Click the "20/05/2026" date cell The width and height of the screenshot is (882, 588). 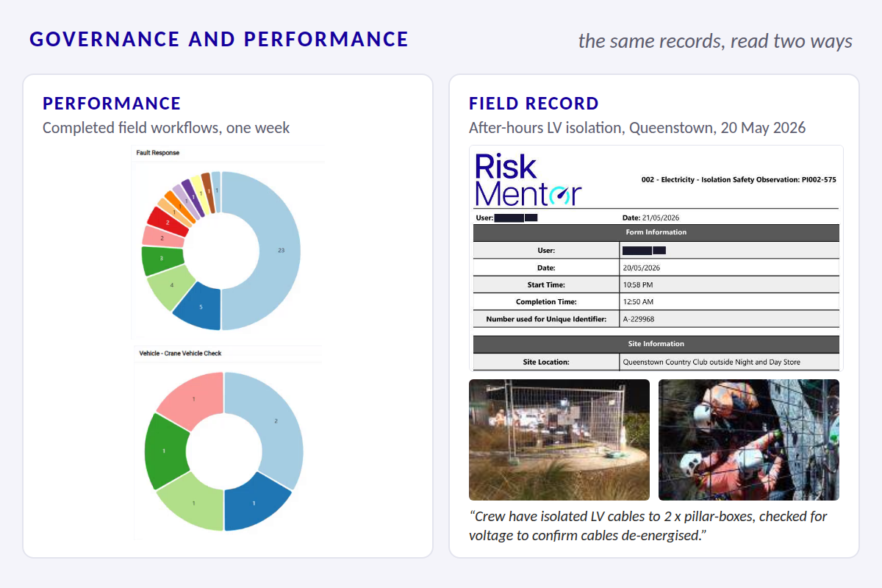730,268
